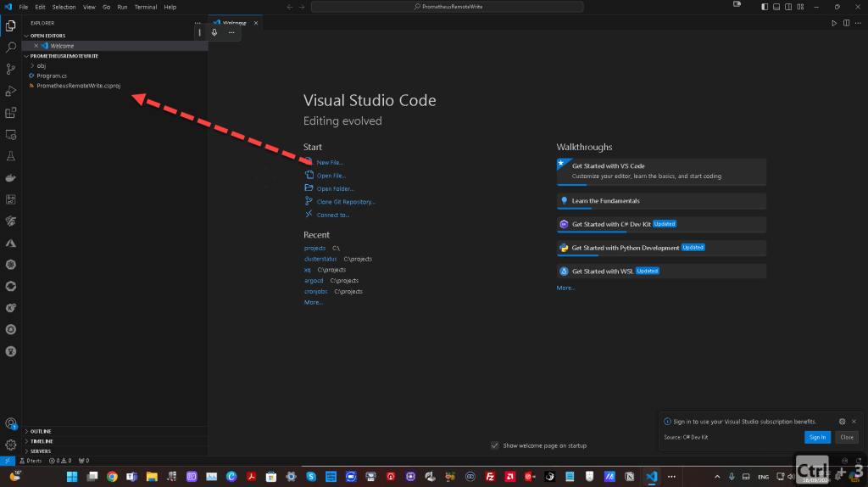Open the Explorer view in activity bar
The height and width of the screenshot is (487, 868).
click(10, 25)
